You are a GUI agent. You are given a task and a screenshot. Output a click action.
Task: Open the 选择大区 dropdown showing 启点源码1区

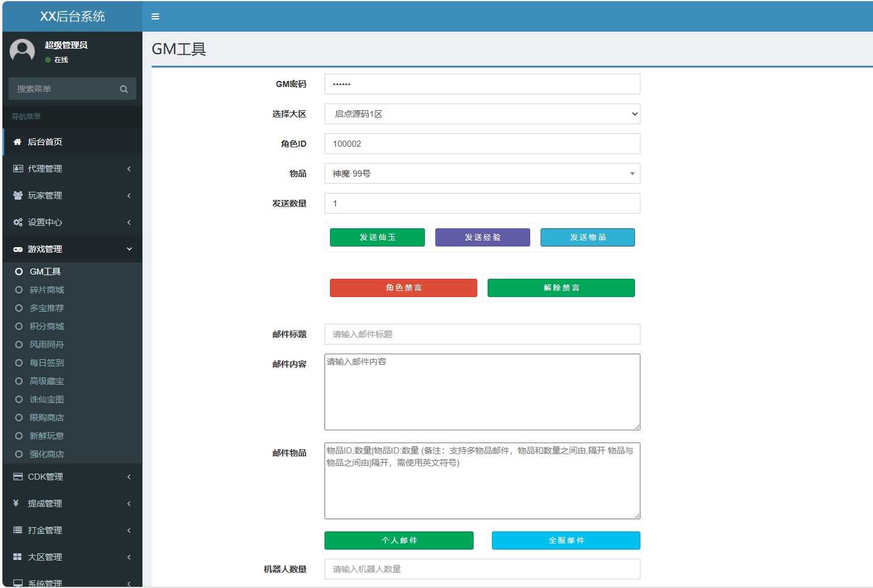[x=482, y=114]
